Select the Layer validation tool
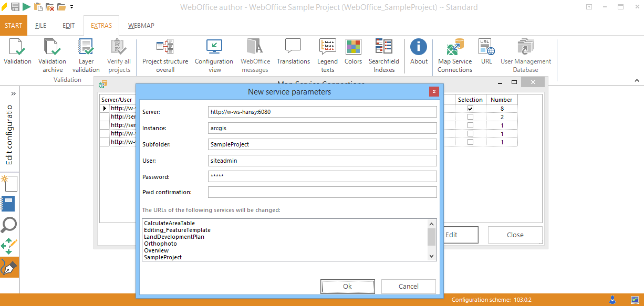The height and width of the screenshot is (306, 644). (x=86, y=54)
